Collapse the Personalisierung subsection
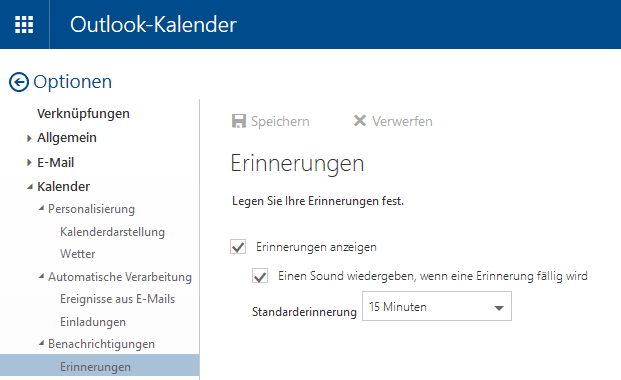The width and height of the screenshot is (621, 380). (x=41, y=208)
